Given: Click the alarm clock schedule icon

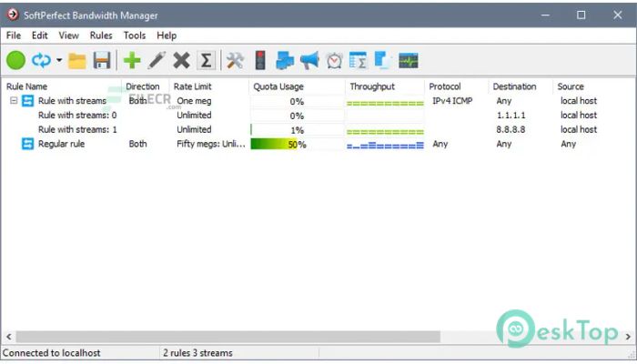Looking at the screenshot, I should 334,61.
